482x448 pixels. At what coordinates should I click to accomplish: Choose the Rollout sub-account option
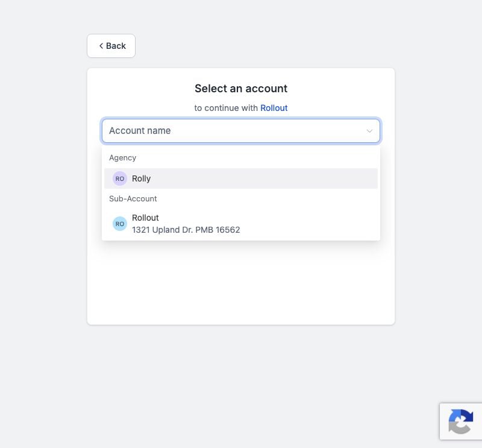coord(240,224)
